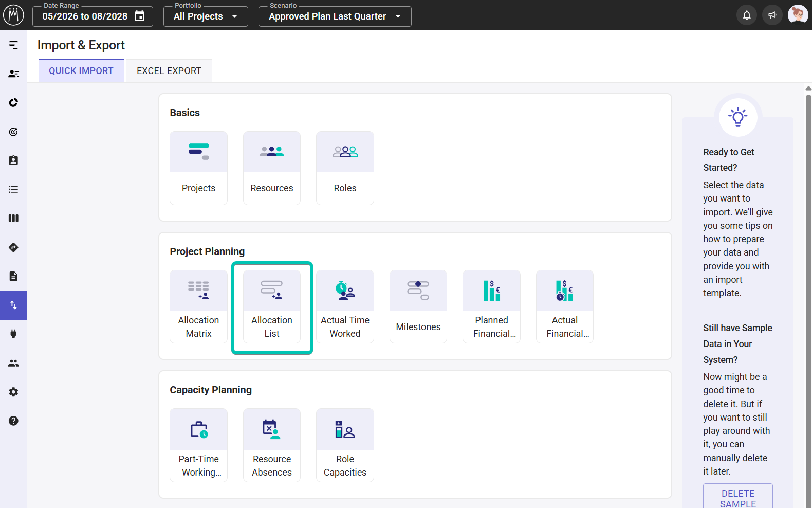Choose the Actual Time Worked tile
The height and width of the screenshot is (508, 812).
(345, 306)
